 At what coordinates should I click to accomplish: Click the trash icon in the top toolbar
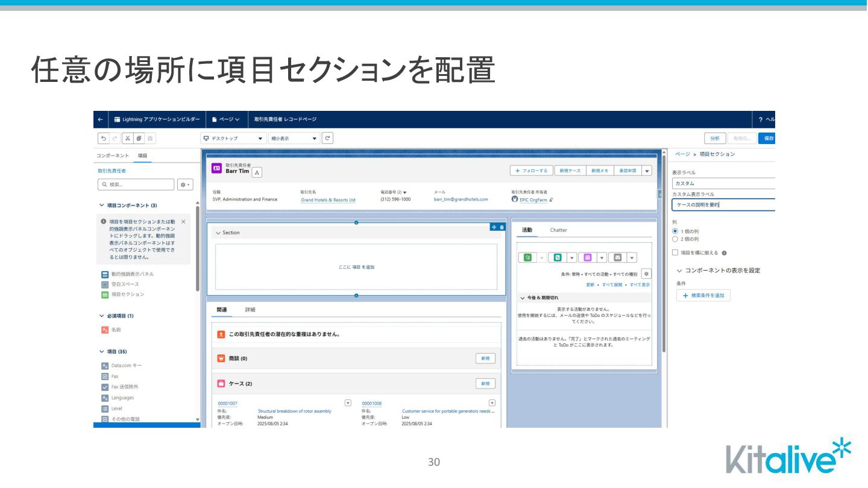[x=150, y=138]
